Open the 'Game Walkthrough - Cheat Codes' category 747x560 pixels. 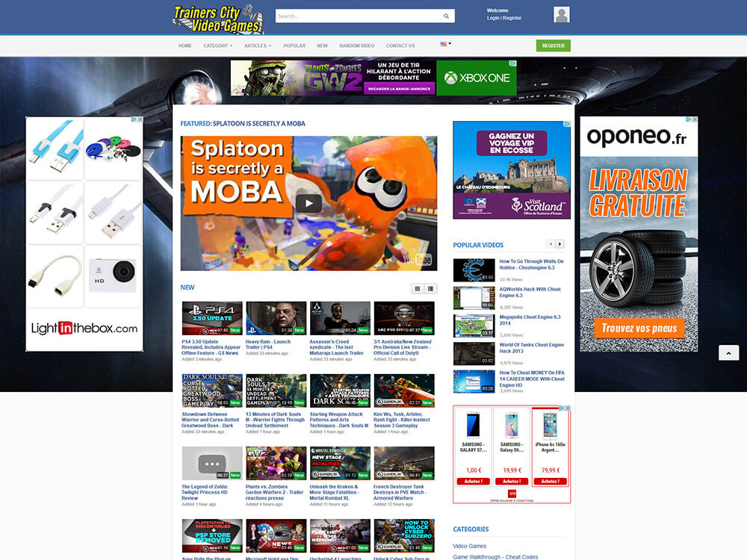click(x=495, y=557)
